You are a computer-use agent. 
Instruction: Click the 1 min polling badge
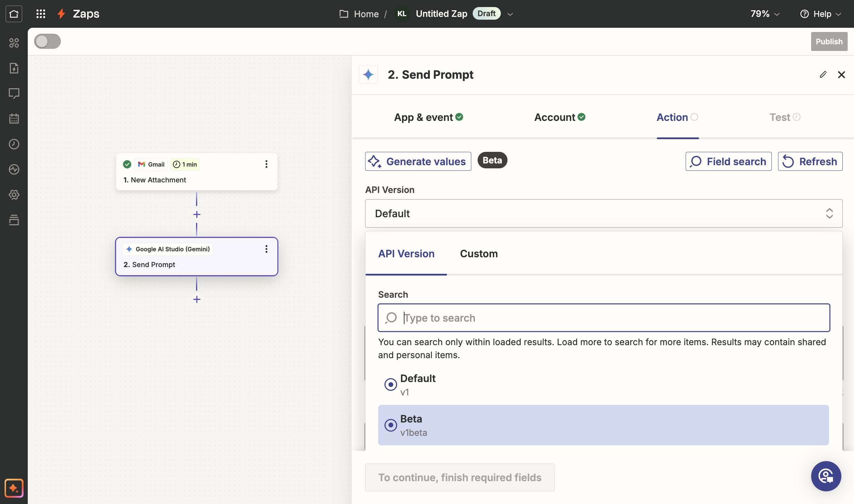(x=185, y=164)
